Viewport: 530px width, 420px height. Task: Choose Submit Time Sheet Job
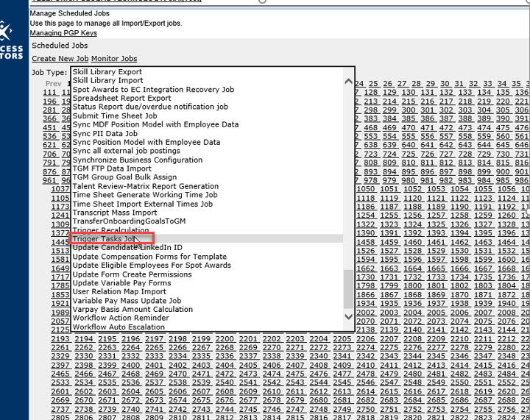point(115,115)
